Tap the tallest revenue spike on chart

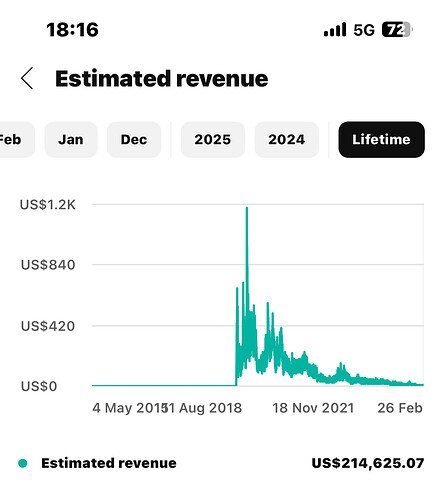[247, 209]
